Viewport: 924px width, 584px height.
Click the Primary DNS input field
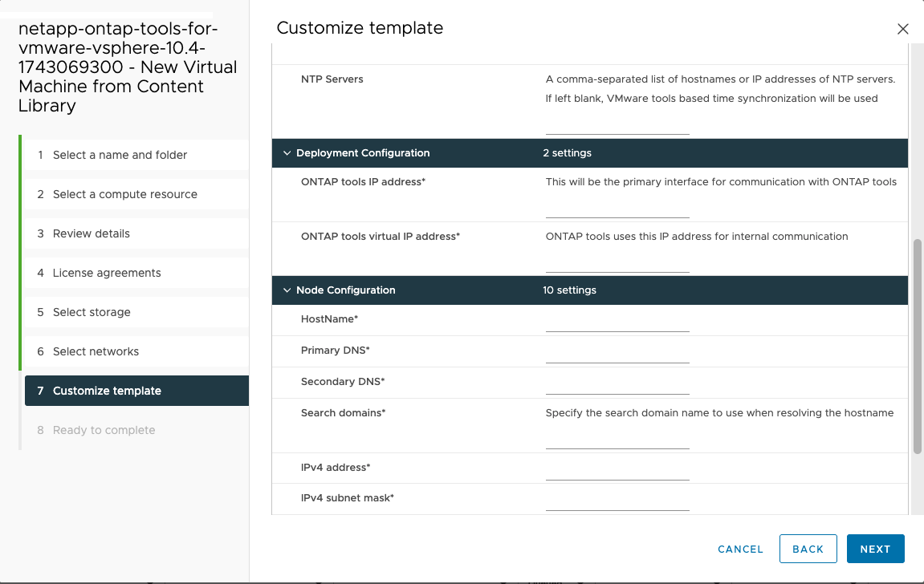pos(617,354)
